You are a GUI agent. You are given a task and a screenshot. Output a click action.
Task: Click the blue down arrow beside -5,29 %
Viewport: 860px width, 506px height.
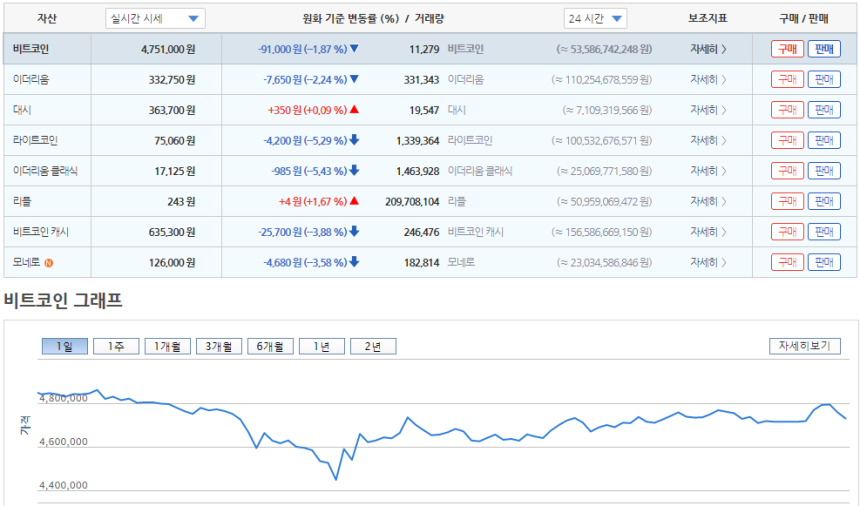[354, 140]
